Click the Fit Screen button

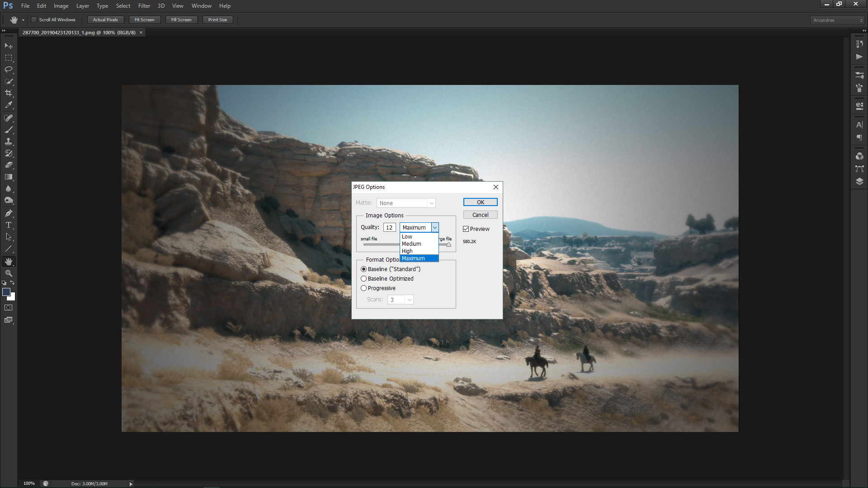pos(144,20)
